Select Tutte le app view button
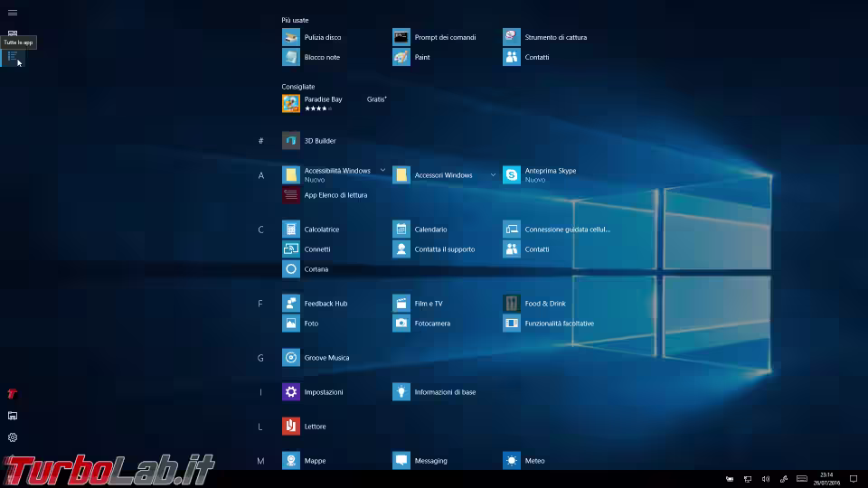 [12, 56]
